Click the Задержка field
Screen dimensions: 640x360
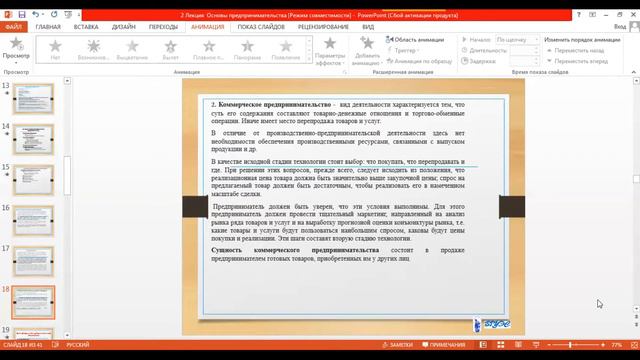(524, 61)
